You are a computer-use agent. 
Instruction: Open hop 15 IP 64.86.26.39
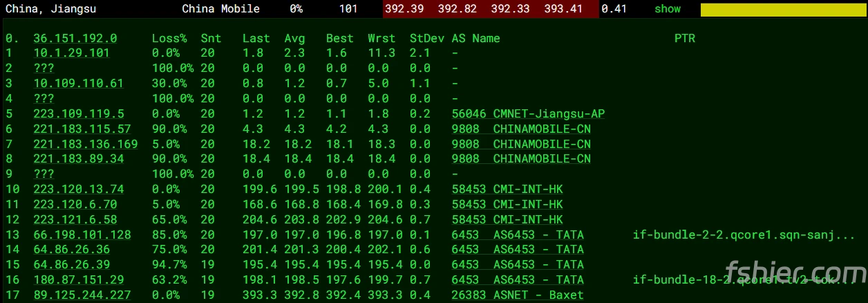click(72, 265)
